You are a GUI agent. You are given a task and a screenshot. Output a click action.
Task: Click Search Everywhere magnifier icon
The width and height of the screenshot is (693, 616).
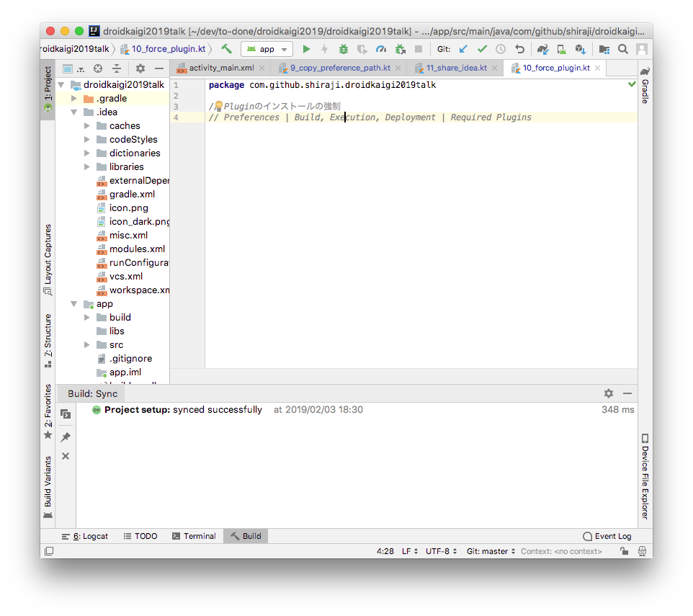coord(622,49)
